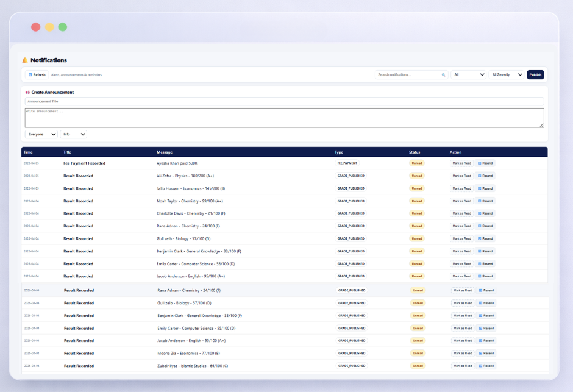The image size is (573, 392).
Task: Click the Time column header
Action: (x=28, y=152)
